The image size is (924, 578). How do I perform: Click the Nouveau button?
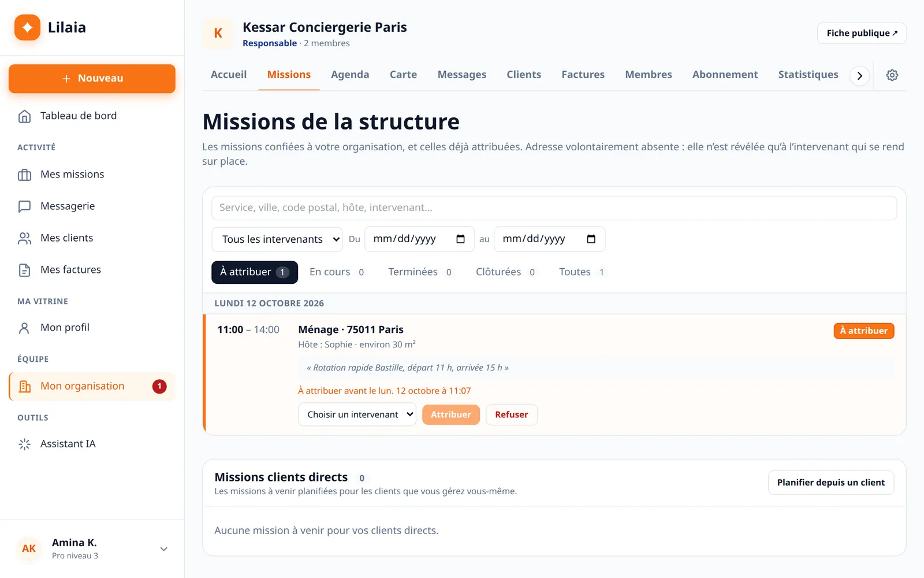coord(92,79)
